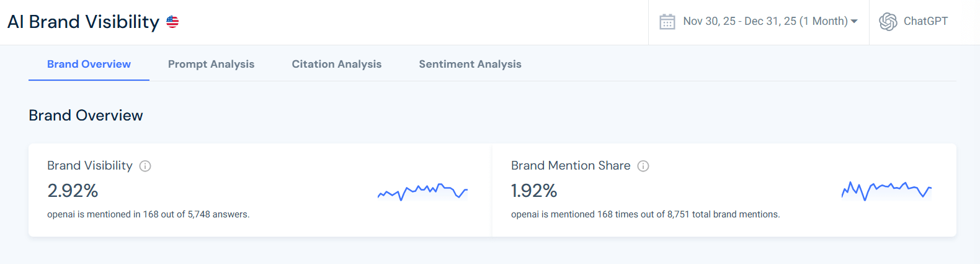The height and width of the screenshot is (264, 980).
Task: Open the Brand Mention Share info icon
Action: coord(643,166)
